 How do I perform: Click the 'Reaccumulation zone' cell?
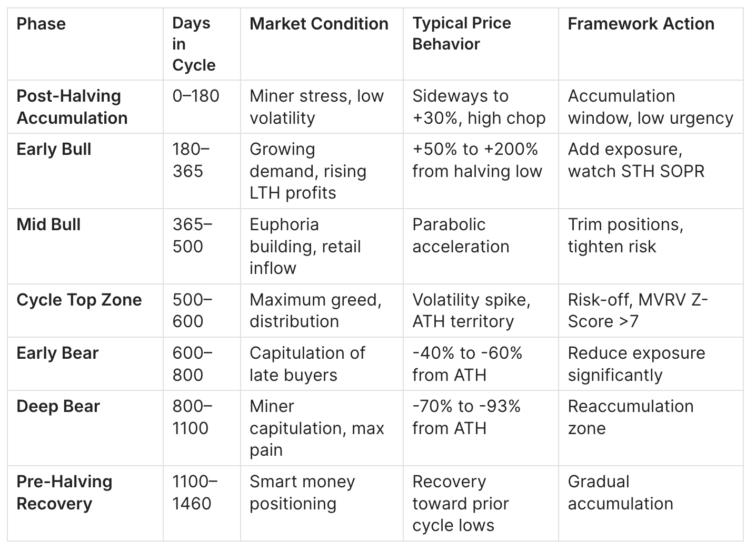click(630, 417)
